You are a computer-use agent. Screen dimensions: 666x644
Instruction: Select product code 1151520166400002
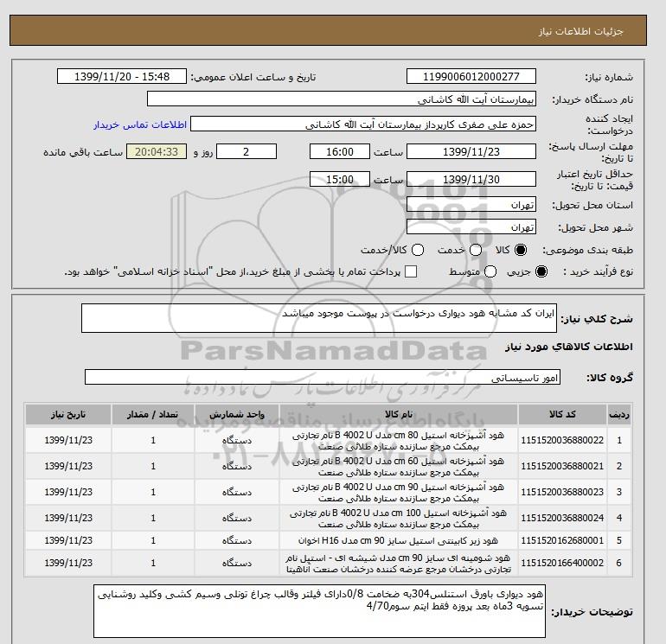point(562,563)
